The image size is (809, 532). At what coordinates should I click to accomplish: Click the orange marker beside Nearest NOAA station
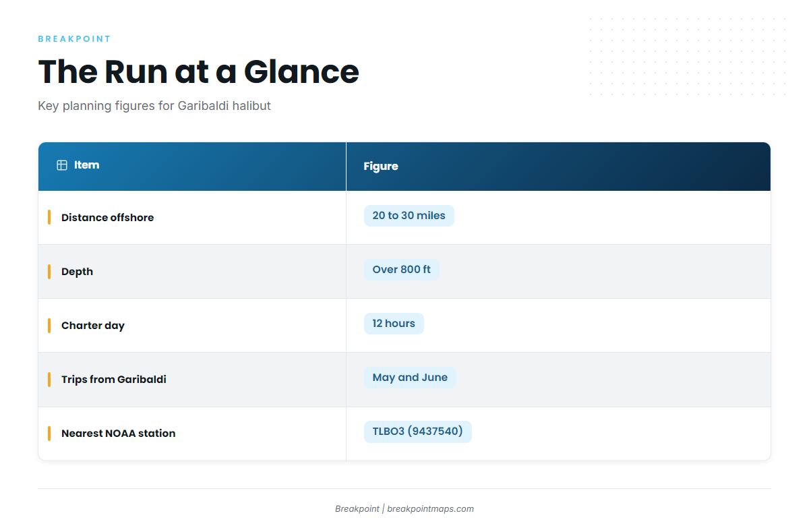pos(49,433)
